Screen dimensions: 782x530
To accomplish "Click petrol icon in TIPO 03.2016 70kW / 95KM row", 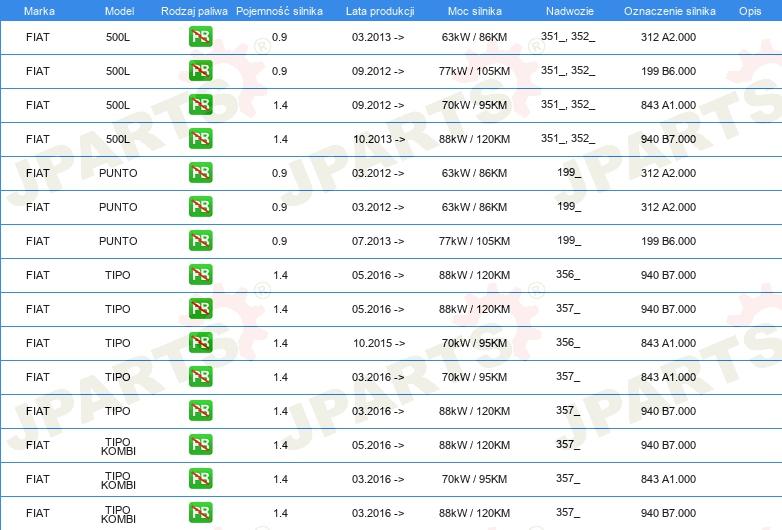I will click(x=200, y=376).
